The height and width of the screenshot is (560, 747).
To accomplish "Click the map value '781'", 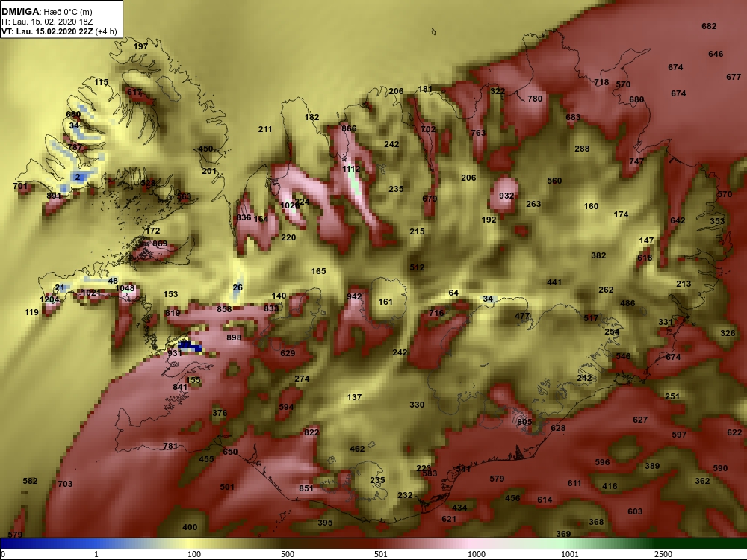I will coord(170,447).
